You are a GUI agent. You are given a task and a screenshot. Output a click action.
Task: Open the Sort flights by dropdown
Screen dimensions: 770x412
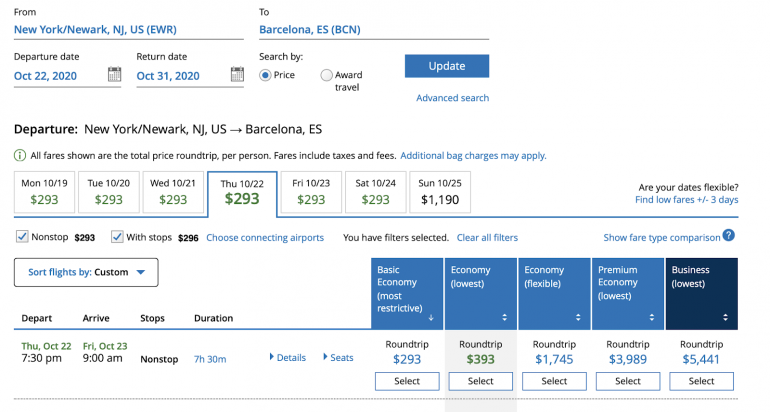point(86,272)
